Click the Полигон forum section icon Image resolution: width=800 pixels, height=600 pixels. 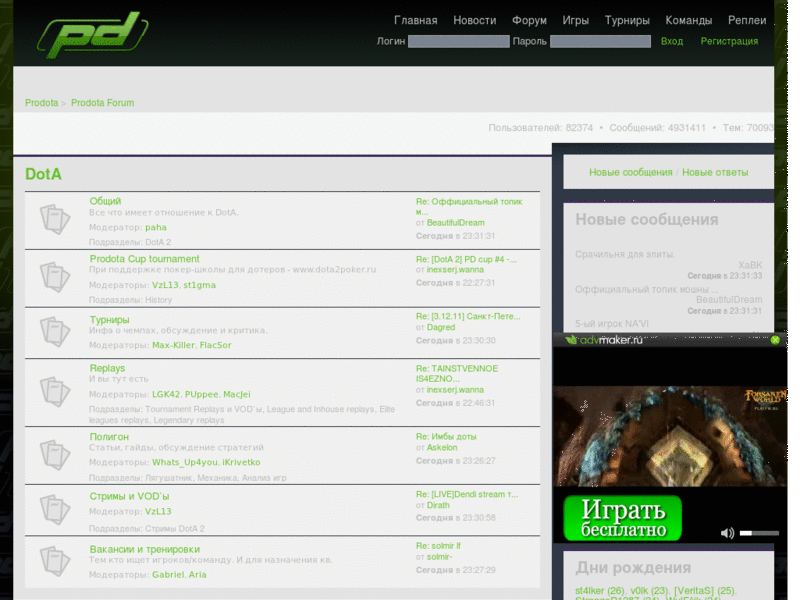tap(55, 453)
